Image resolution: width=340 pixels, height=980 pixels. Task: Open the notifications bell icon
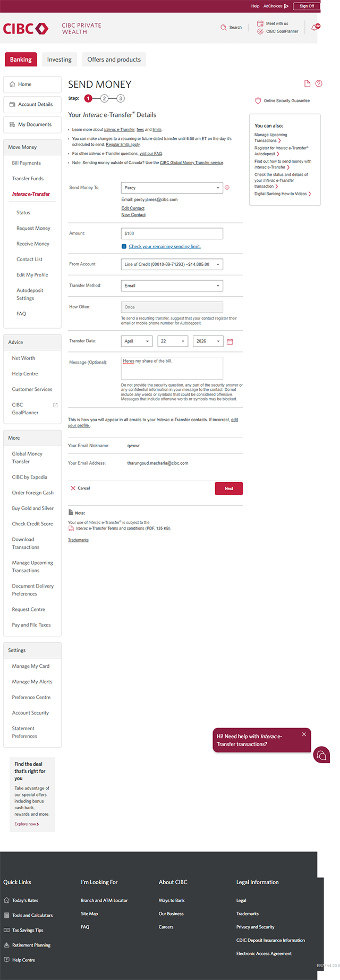pos(314,27)
